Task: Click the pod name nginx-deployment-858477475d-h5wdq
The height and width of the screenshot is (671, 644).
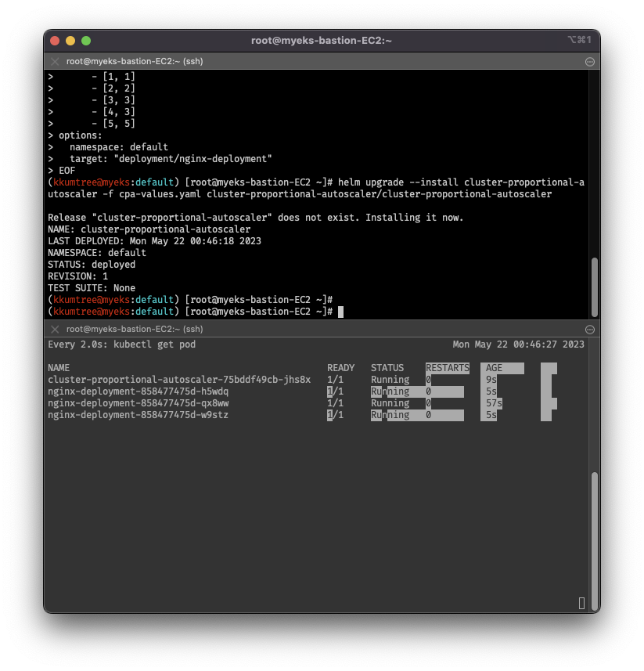Action: (139, 391)
